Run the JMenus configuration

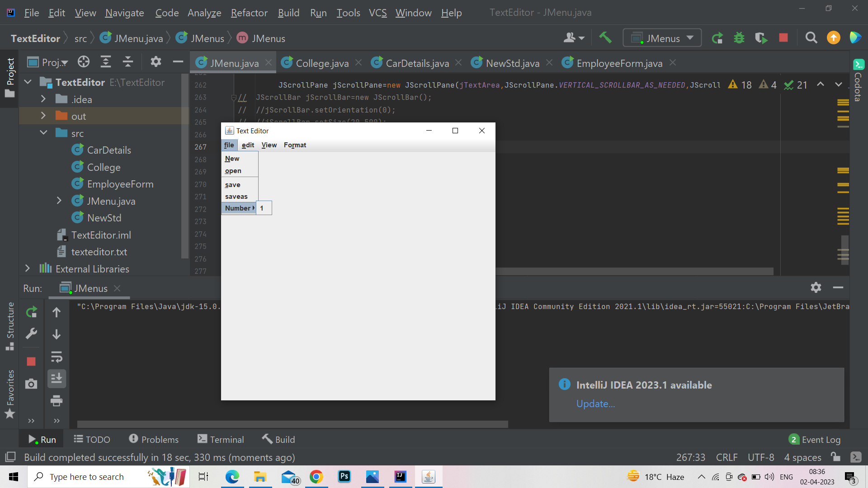click(717, 38)
